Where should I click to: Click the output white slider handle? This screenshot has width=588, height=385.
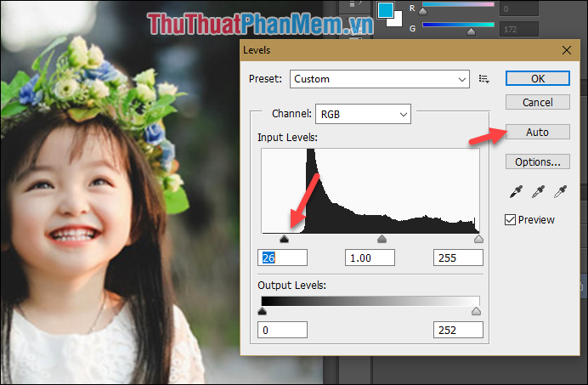click(x=476, y=311)
